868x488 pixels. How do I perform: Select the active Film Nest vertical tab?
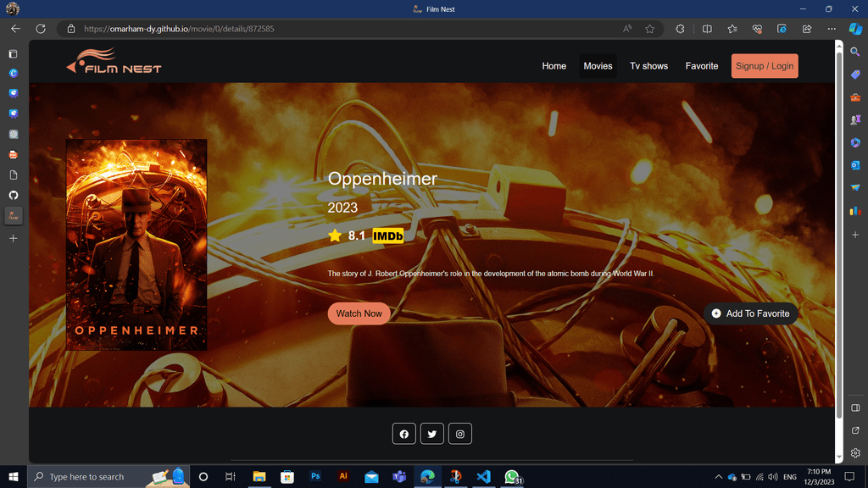[14, 216]
